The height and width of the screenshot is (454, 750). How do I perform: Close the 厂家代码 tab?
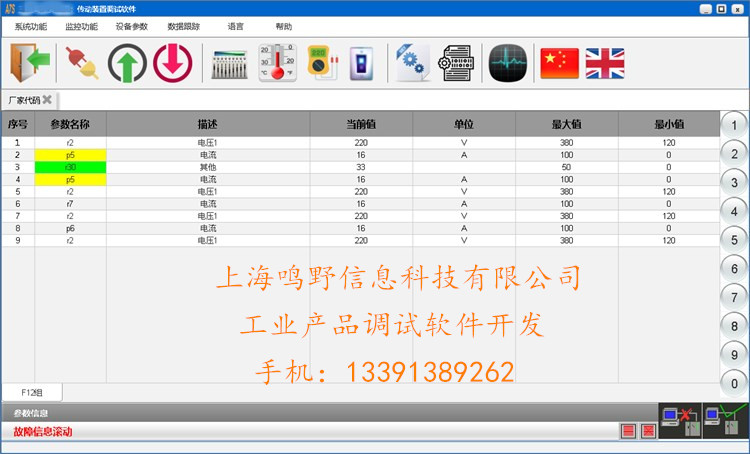47,100
